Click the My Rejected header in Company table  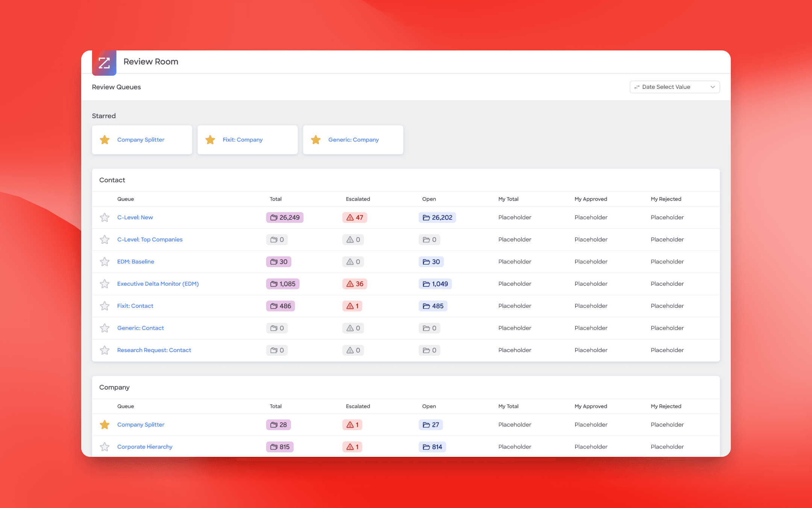click(x=666, y=406)
